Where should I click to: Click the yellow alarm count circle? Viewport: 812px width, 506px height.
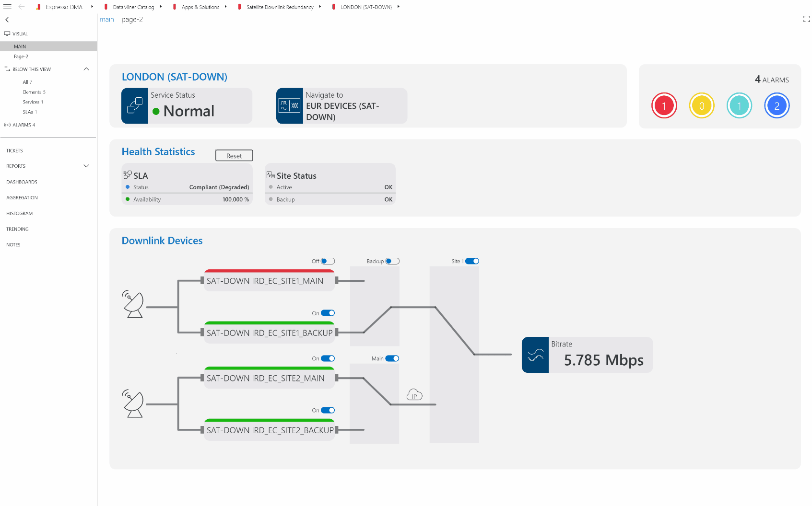(x=702, y=106)
